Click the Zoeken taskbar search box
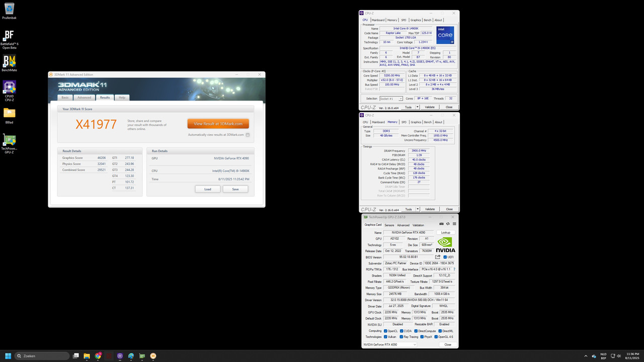 point(42,356)
